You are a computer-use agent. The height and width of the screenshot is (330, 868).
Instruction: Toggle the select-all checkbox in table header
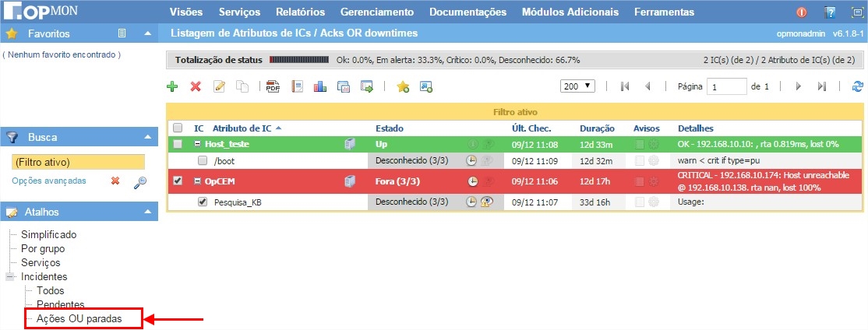click(x=178, y=128)
